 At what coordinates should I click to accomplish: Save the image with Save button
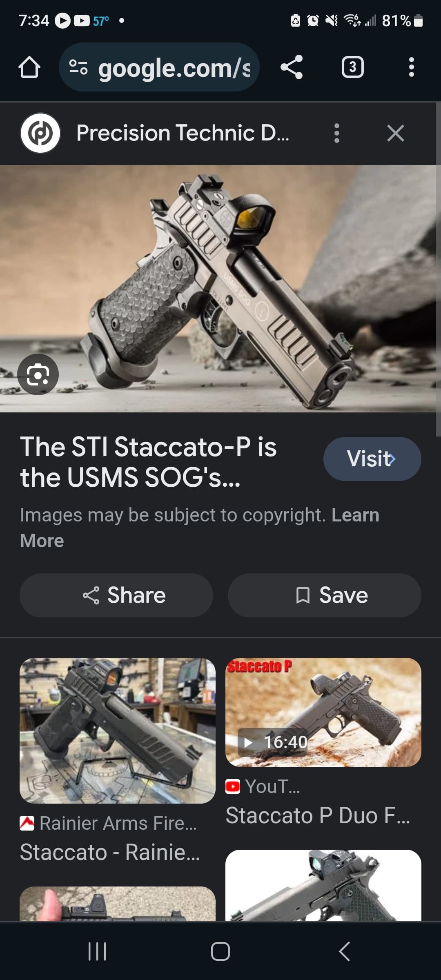click(x=324, y=595)
